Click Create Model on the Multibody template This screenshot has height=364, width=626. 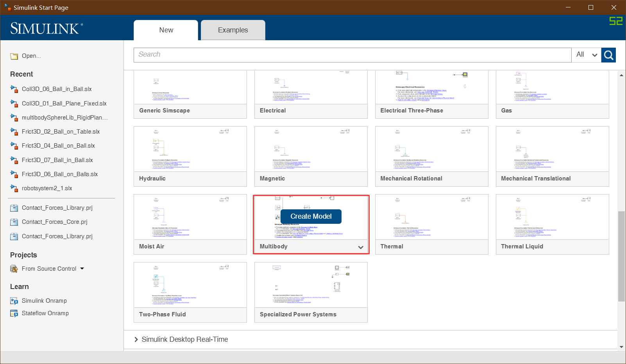coord(311,216)
